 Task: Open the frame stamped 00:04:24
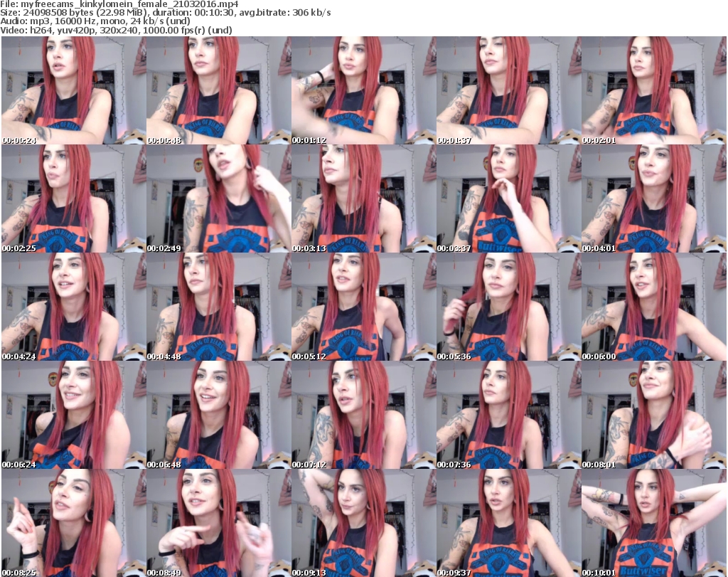click(74, 307)
